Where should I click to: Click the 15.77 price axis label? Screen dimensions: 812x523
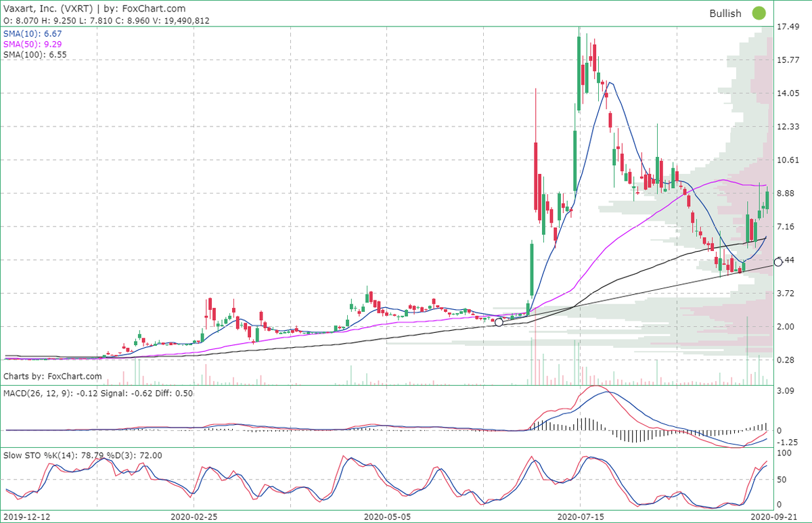(x=789, y=60)
